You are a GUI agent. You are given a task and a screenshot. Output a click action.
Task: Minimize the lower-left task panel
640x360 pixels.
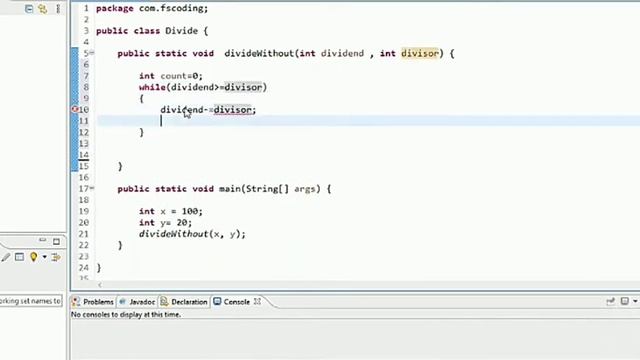[42, 241]
